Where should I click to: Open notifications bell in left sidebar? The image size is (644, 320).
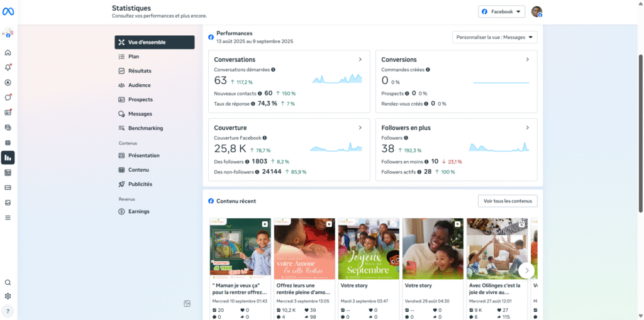click(x=8, y=67)
